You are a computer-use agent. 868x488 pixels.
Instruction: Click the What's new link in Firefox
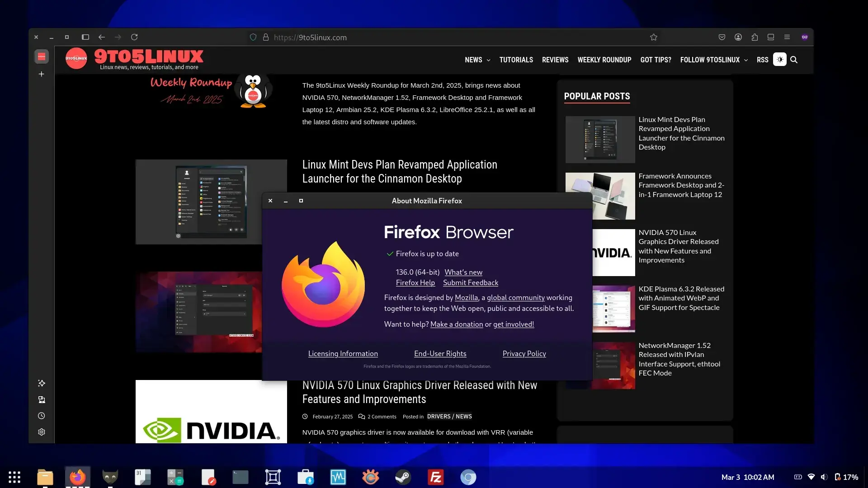pos(463,272)
